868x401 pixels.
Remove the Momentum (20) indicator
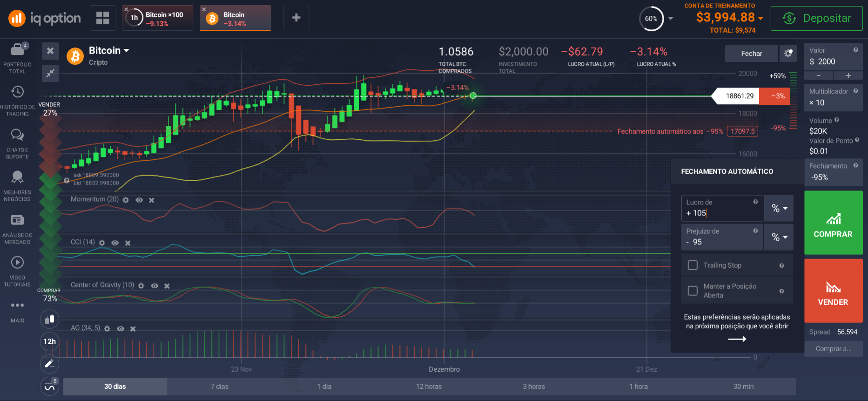click(x=152, y=200)
